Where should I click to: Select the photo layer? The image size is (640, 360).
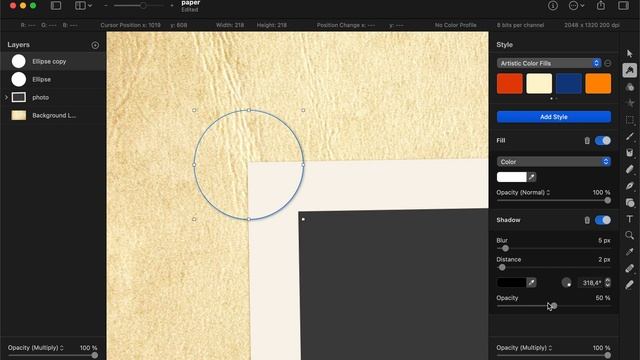tap(53, 97)
